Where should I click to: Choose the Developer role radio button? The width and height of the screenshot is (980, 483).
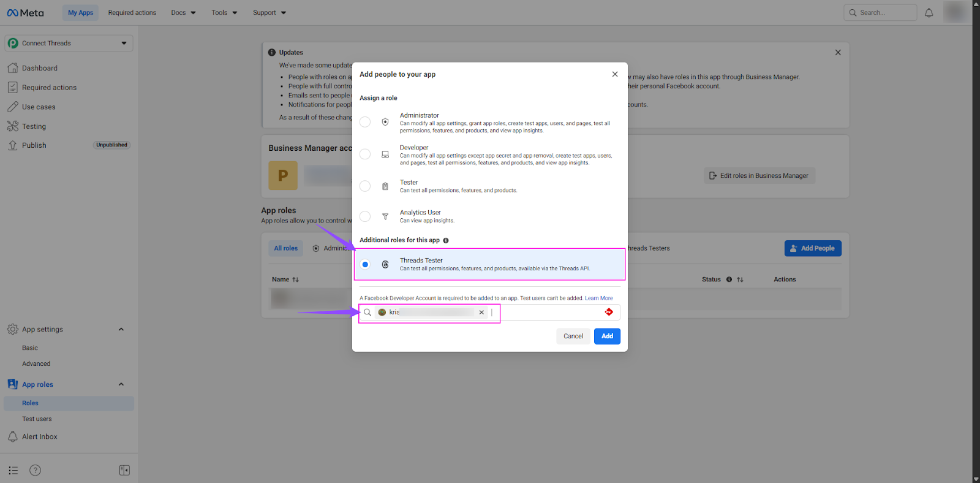click(x=365, y=154)
